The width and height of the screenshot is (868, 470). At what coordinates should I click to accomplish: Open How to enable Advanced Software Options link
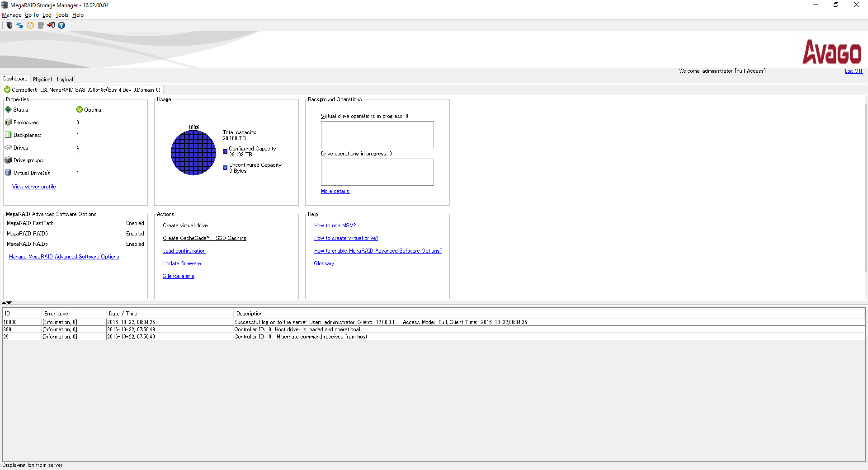[x=378, y=251]
